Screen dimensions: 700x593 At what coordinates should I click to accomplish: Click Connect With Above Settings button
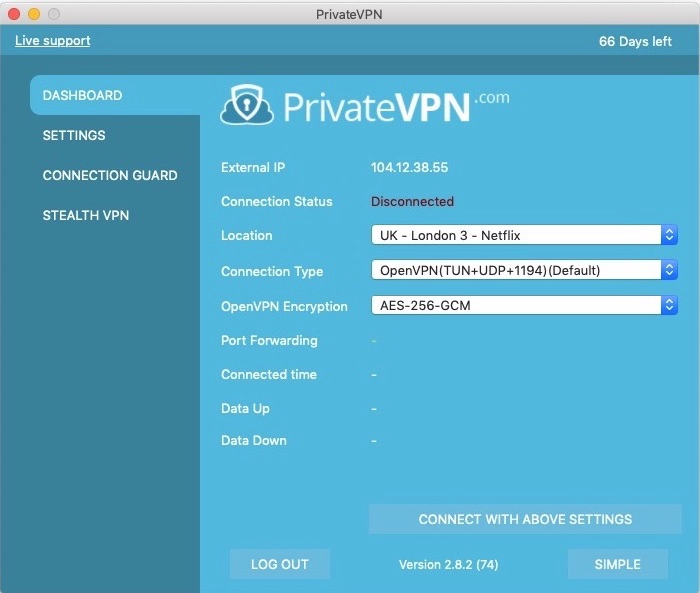[525, 519]
